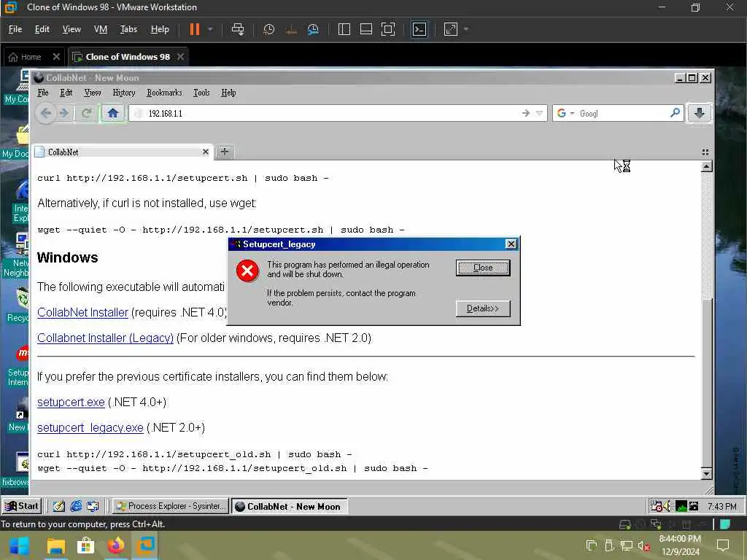The height and width of the screenshot is (560, 747).
Task: Open New Moon History menu
Action: (124, 93)
